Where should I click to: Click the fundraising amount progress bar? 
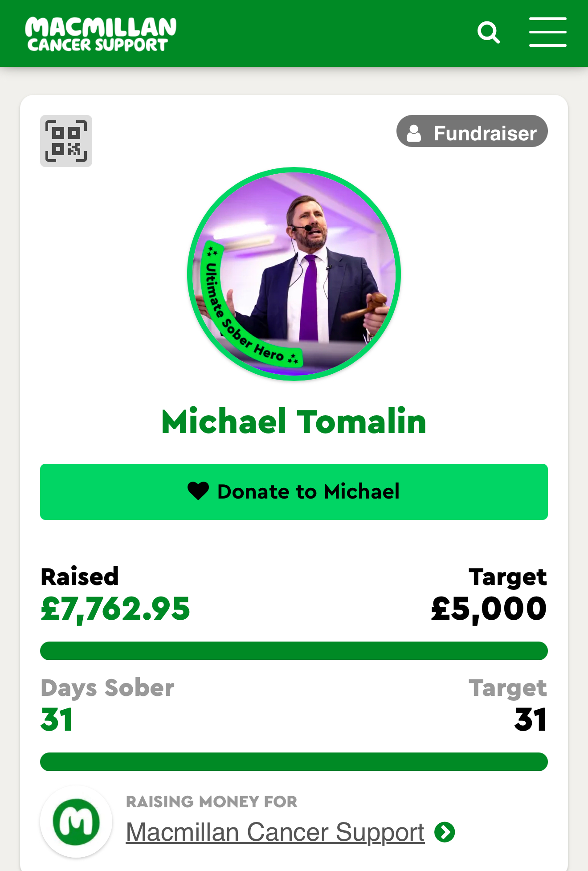(294, 651)
